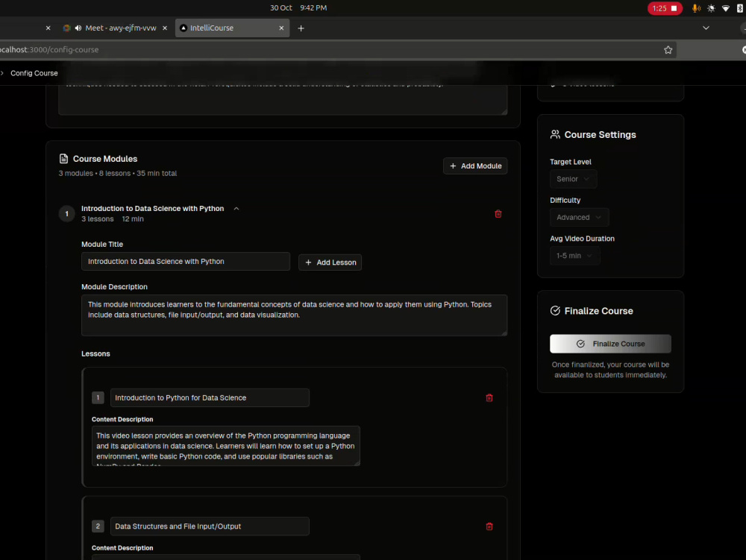746x560 pixels.
Task: Bookmark this page with the star icon
Action: [668, 50]
